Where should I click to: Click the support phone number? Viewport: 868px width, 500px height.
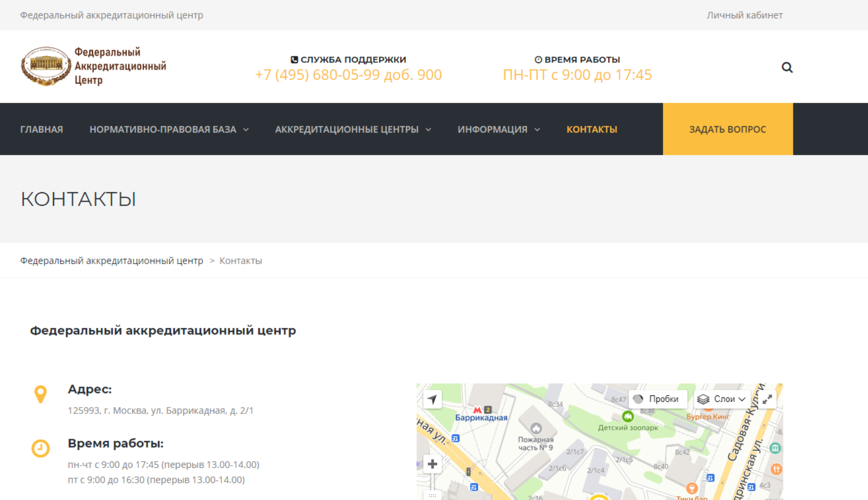(348, 75)
